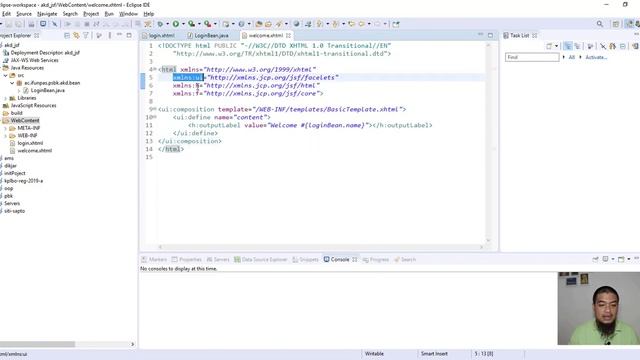Select login.xhtml in Project Explorer
The image size is (640, 360).
[x=30, y=143]
